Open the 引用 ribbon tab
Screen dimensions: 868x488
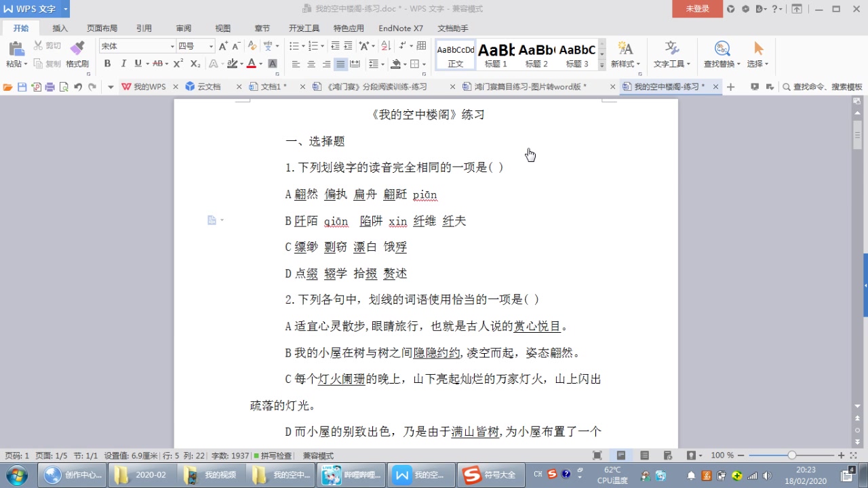point(144,28)
